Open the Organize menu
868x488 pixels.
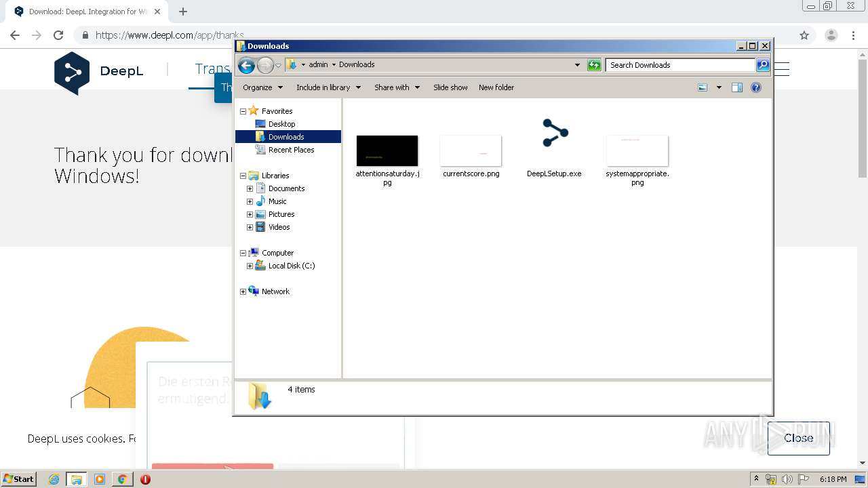(x=262, y=87)
